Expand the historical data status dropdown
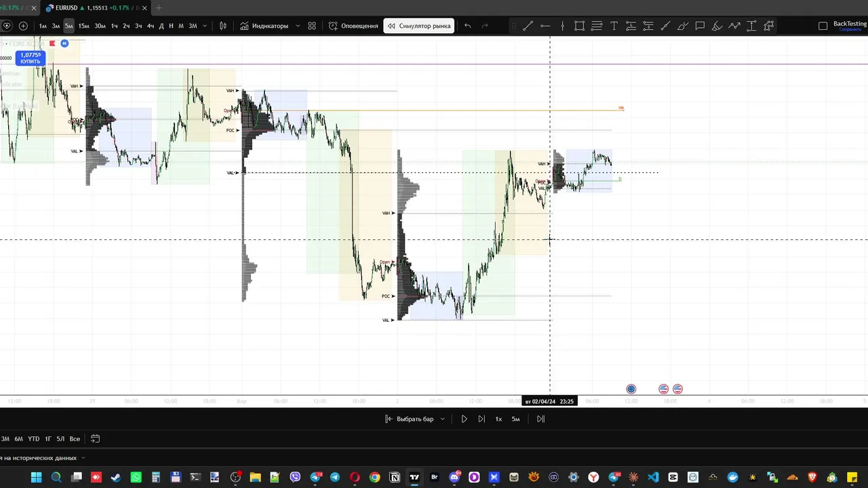This screenshot has height=488, width=868. (83, 458)
